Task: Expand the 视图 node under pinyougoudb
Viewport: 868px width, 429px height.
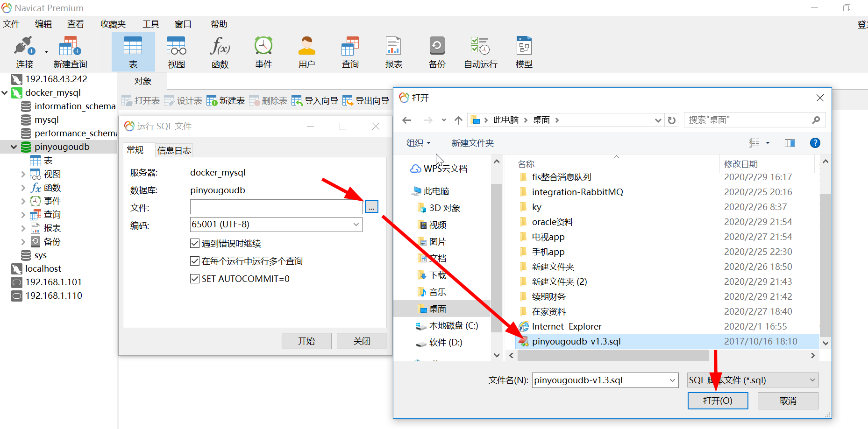Action: click(23, 174)
